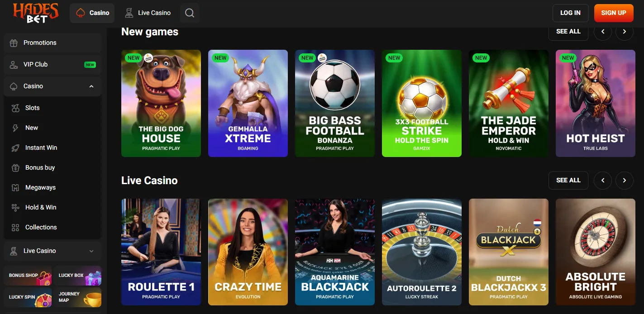644x314 pixels.
Task: Click SEE ALL for New games
Action: point(568,31)
